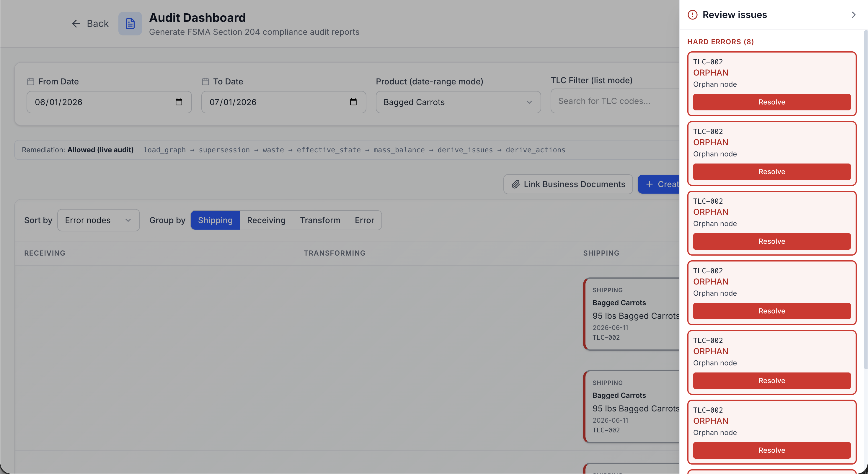Image resolution: width=868 pixels, height=474 pixels.
Task: Click the 'TLC Filter (list mode)' label
Action: click(591, 81)
